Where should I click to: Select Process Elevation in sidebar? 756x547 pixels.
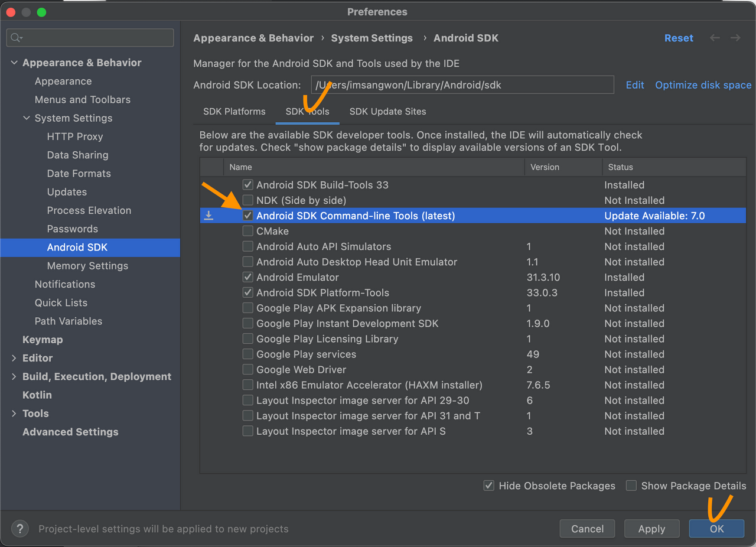click(89, 210)
